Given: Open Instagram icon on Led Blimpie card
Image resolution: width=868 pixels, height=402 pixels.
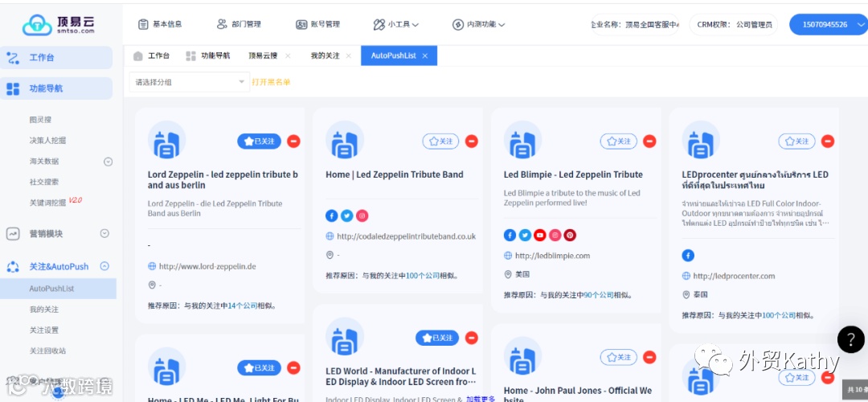Looking at the screenshot, I should pos(555,235).
